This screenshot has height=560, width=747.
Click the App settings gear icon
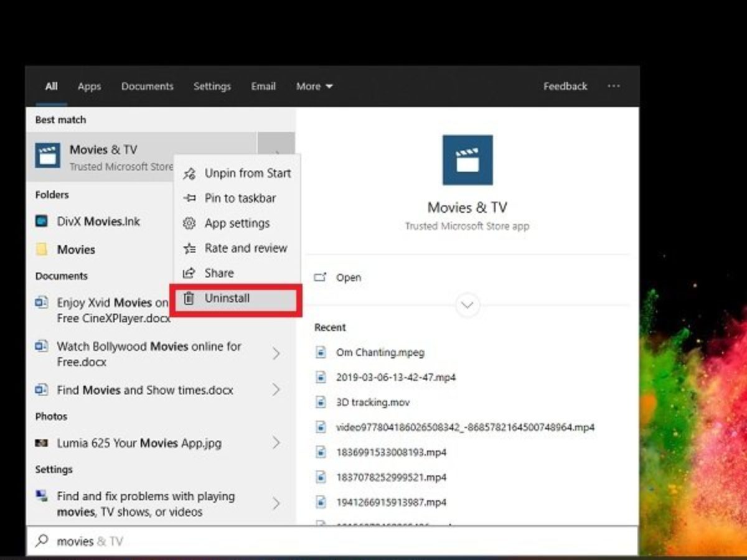click(189, 223)
